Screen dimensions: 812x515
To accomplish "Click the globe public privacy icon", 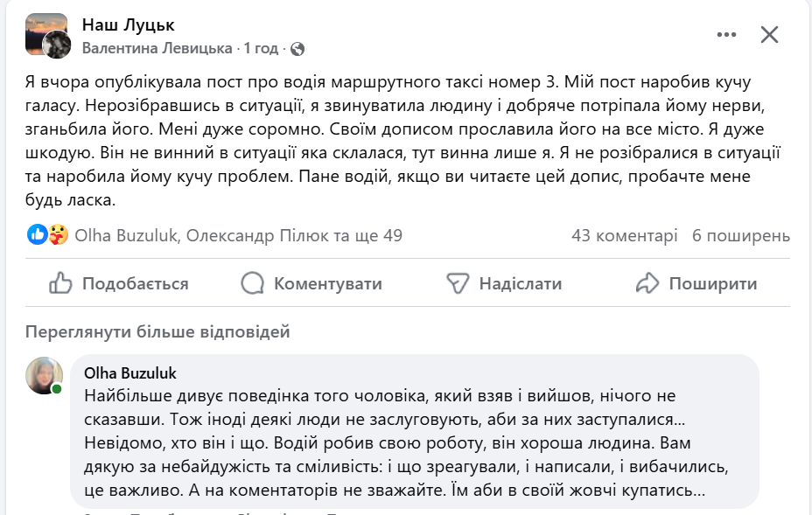I will tap(297, 49).
